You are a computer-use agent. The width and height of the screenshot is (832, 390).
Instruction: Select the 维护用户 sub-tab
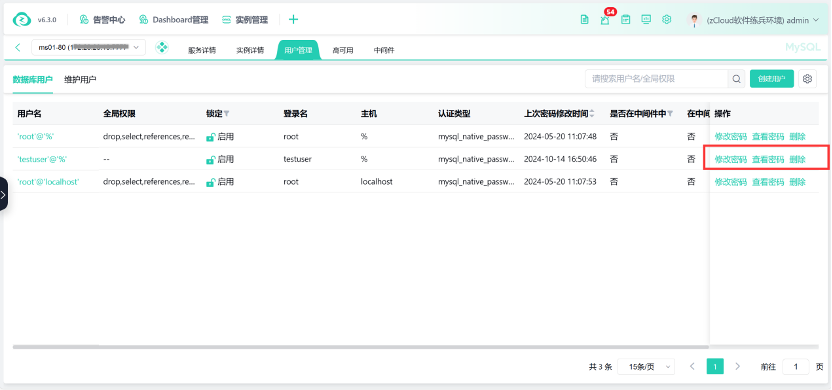(x=80, y=80)
